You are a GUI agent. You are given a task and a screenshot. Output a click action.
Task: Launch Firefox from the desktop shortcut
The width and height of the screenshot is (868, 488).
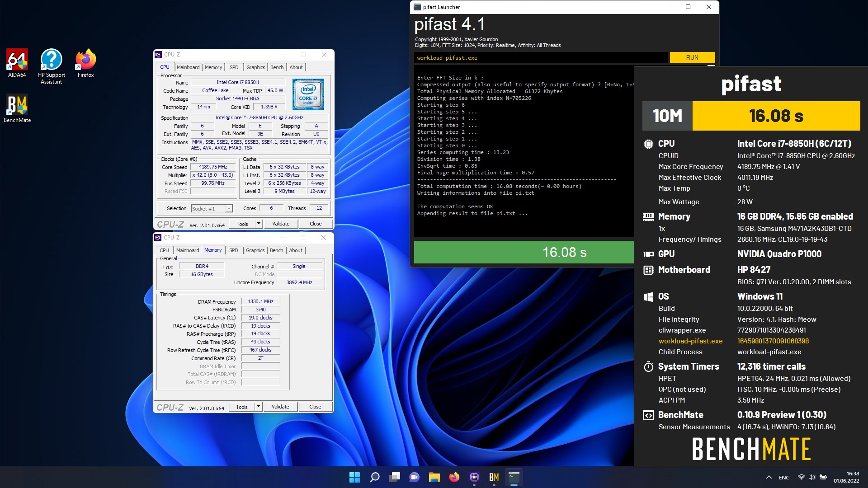(x=85, y=63)
